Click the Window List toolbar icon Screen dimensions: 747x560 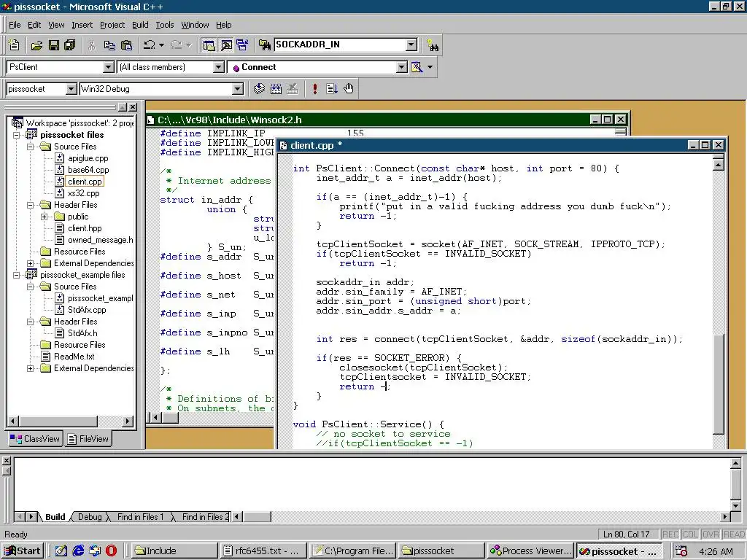tap(242, 44)
